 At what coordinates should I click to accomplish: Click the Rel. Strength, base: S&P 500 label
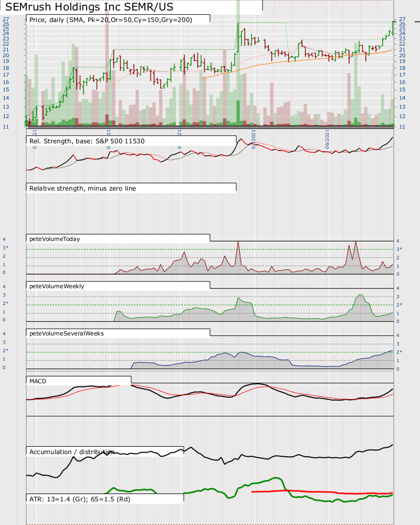pos(87,141)
